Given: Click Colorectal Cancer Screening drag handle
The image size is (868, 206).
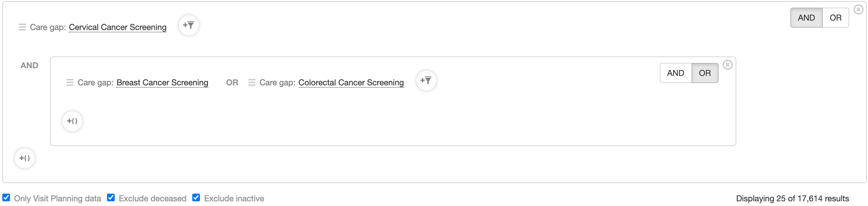Looking at the screenshot, I should [252, 83].
